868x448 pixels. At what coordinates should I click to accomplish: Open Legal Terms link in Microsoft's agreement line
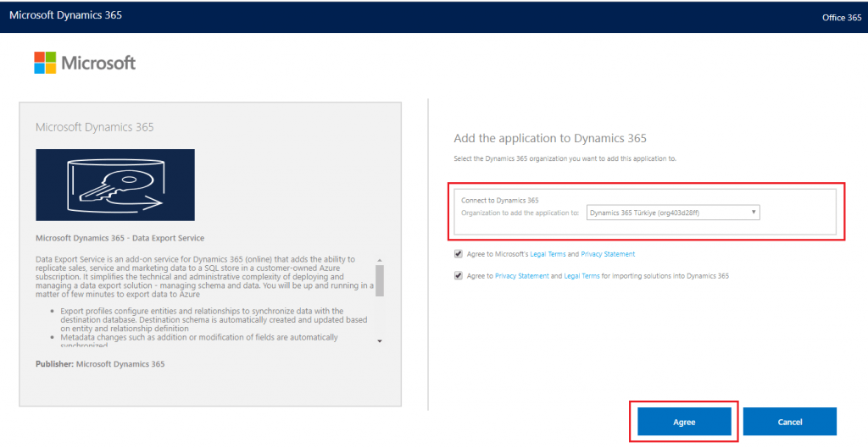coord(548,254)
